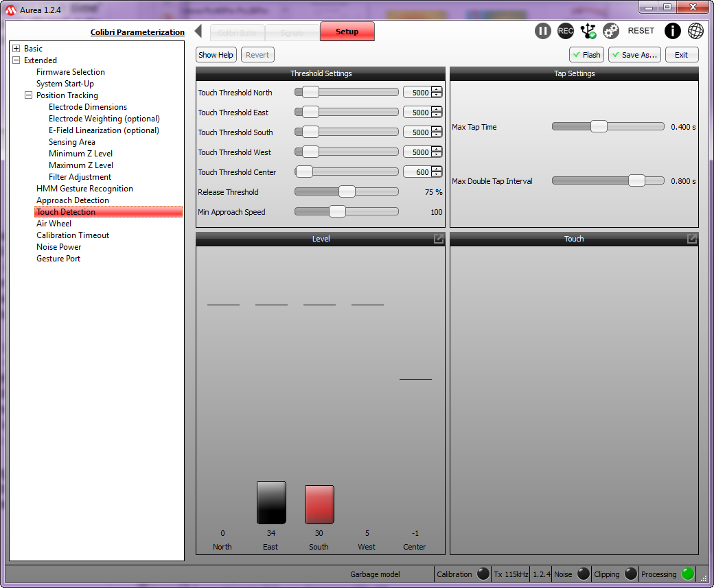Click the Touch Threshold North value field
This screenshot has width=714, height=588.
click(417, 93)
